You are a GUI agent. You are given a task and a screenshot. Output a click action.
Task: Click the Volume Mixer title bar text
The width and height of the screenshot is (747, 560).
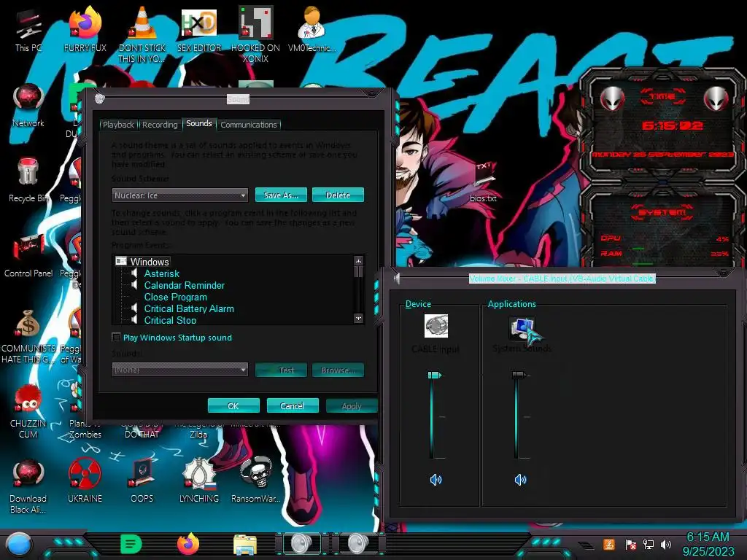[x=562, y=279]
